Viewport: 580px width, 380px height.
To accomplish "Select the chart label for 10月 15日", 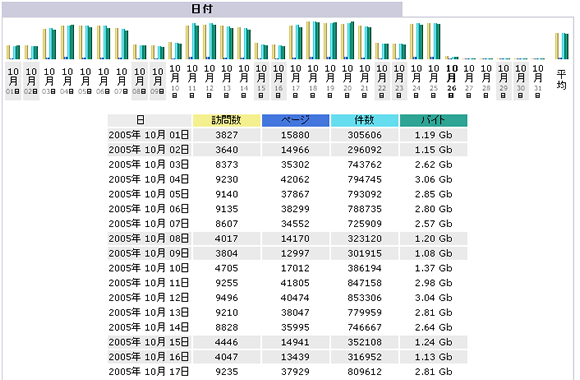I will click(x=261, y=81).
